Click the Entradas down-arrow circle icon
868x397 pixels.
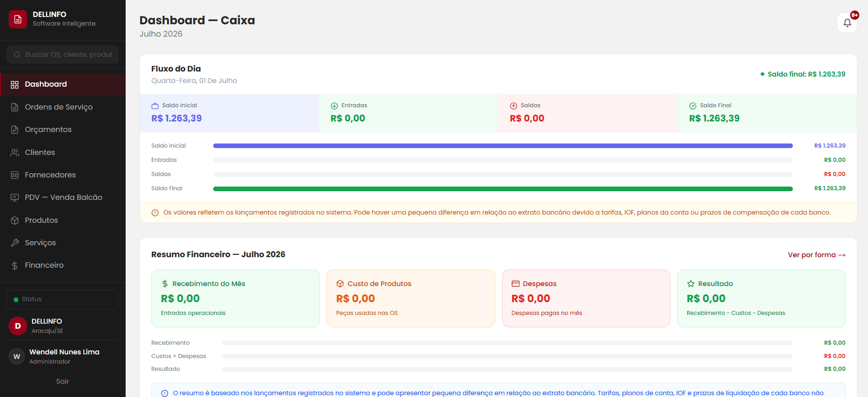334,105
